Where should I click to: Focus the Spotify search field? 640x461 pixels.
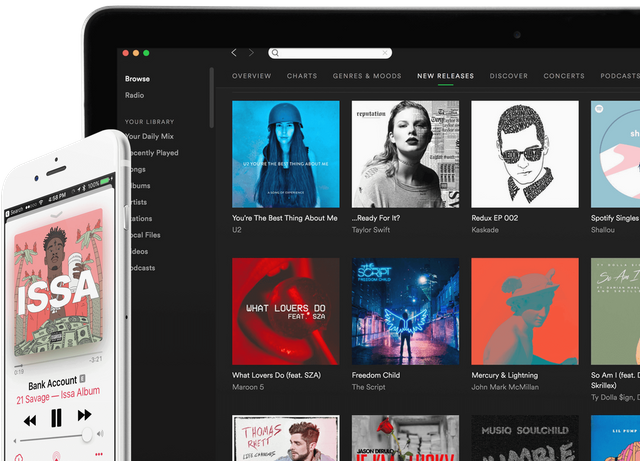click(330, 53)
